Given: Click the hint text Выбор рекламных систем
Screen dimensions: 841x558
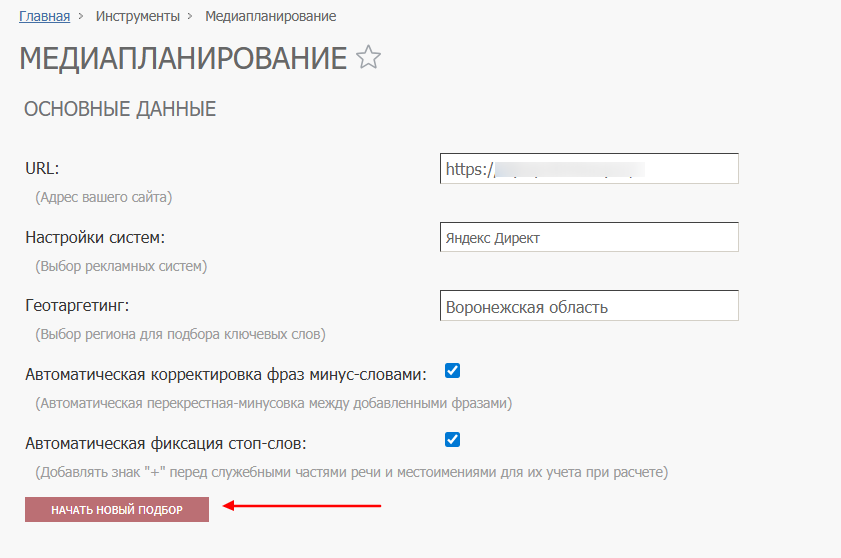Looking at the screenshot, I should (x=121, y=266).
